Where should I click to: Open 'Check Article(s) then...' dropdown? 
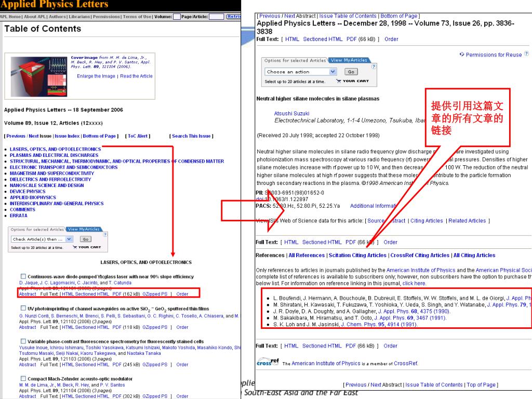click(42, 239)
